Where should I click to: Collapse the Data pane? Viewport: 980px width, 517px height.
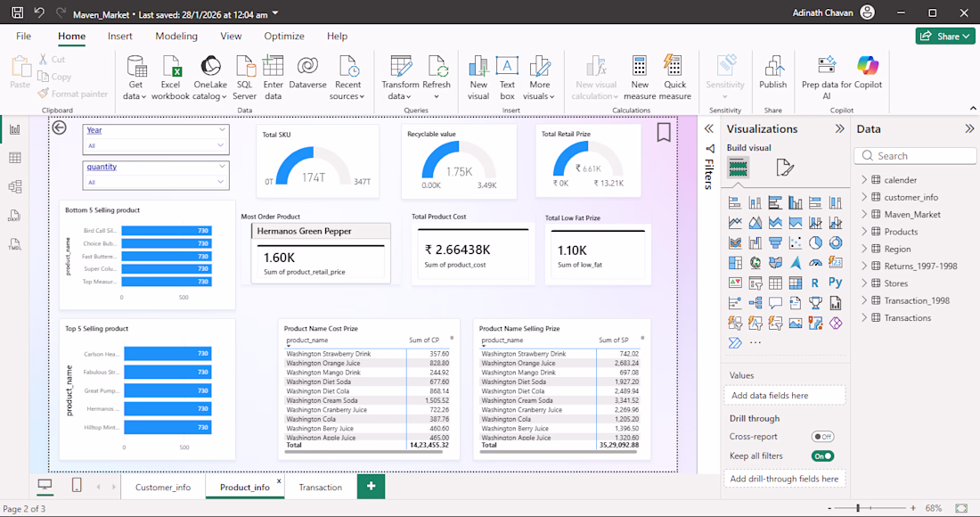tap(969, 128)
